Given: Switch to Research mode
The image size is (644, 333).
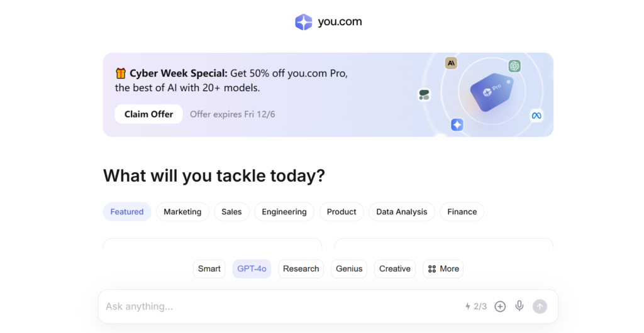Looking at the screenshot, I should [301, 269].
